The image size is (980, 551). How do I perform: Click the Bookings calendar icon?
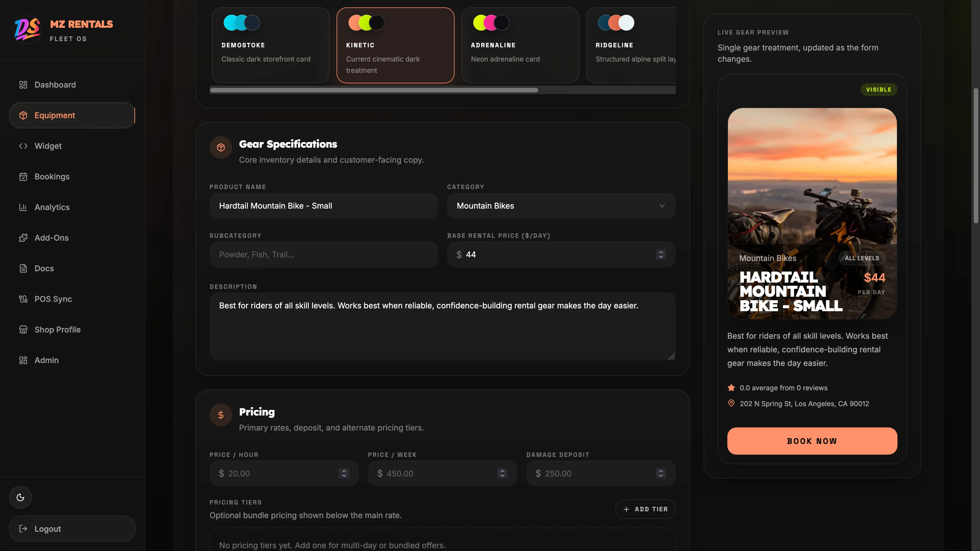(23, 177)
